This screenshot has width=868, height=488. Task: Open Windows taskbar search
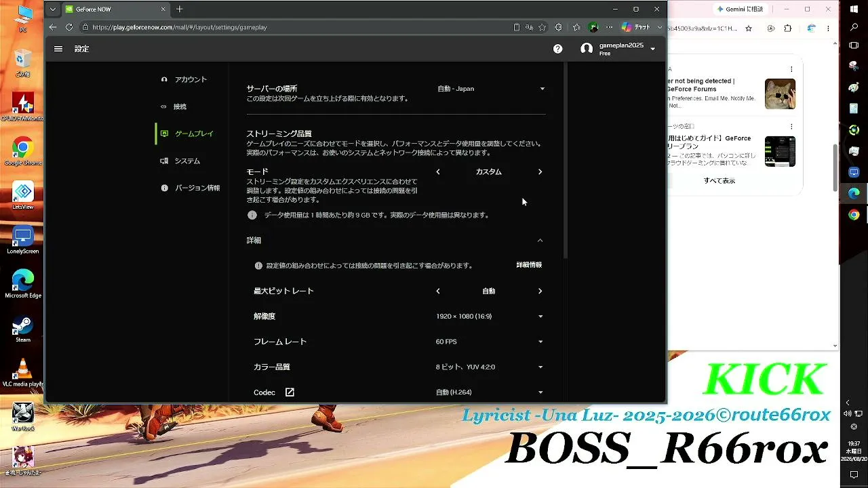coord(854,27)
